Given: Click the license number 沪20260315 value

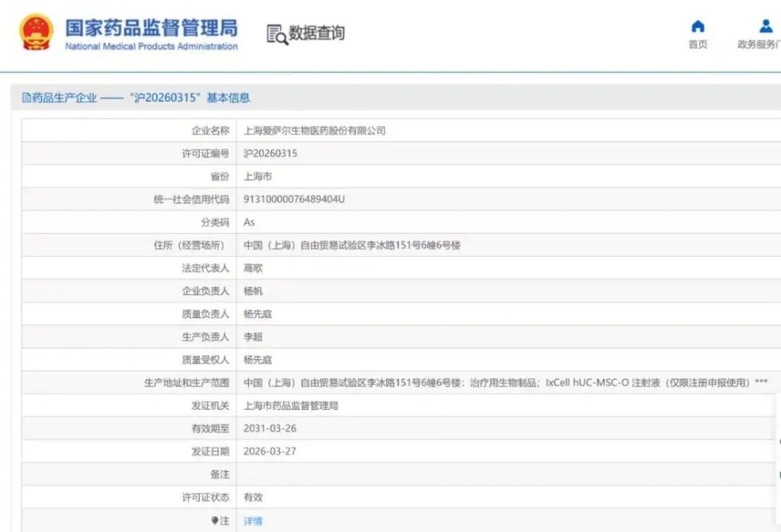Looking at the screenshot, I should coord(270,153).
